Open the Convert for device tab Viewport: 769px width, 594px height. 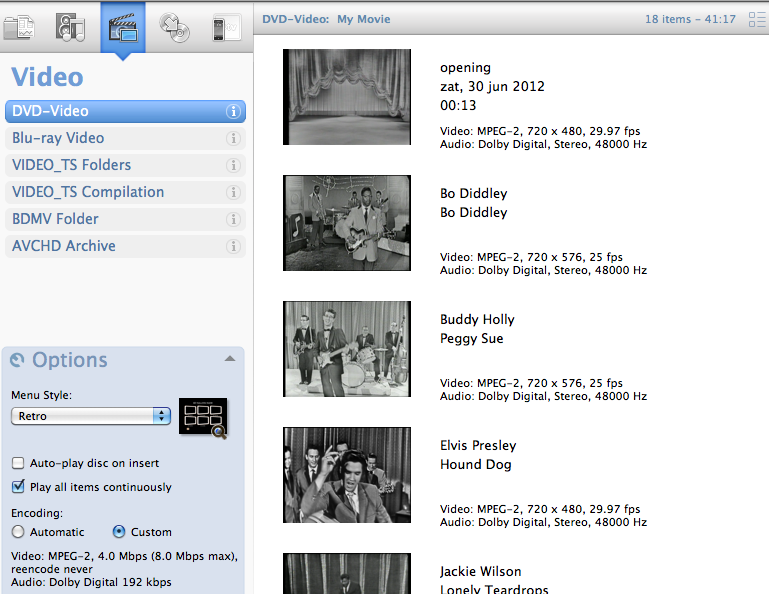[226, 28]
